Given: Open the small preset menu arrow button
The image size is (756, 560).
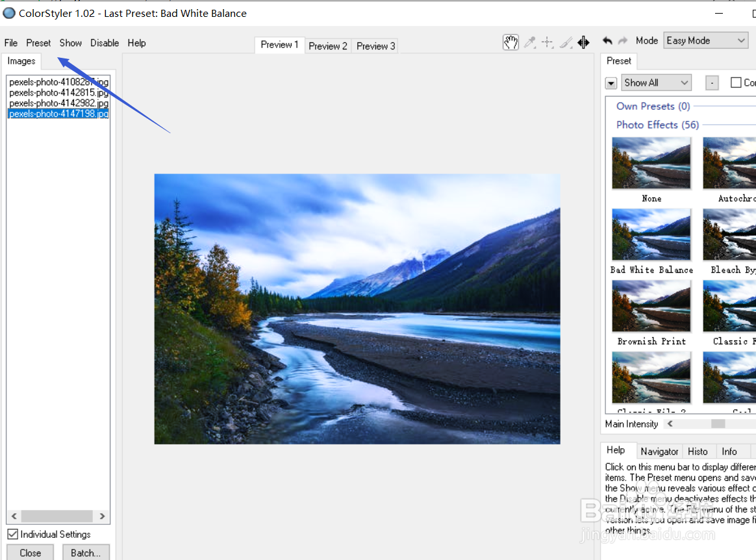Looking at the screenshot, I should tap(611, 83).
